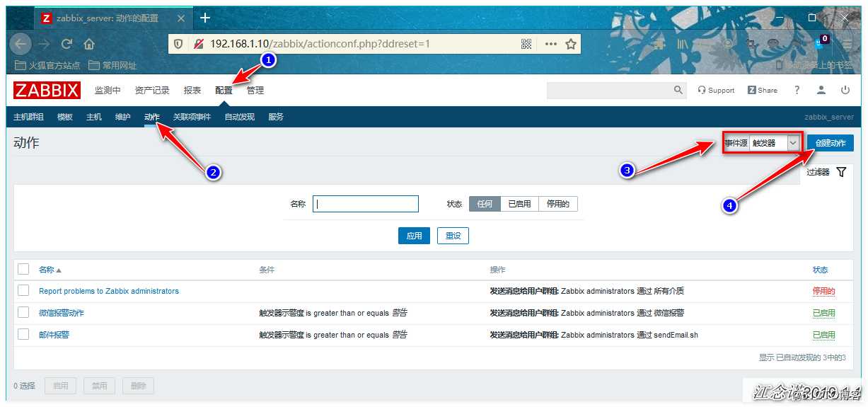Select 停用的 status filter option
This screenshot has width=868, height=407.
click(x=558, y=204)
